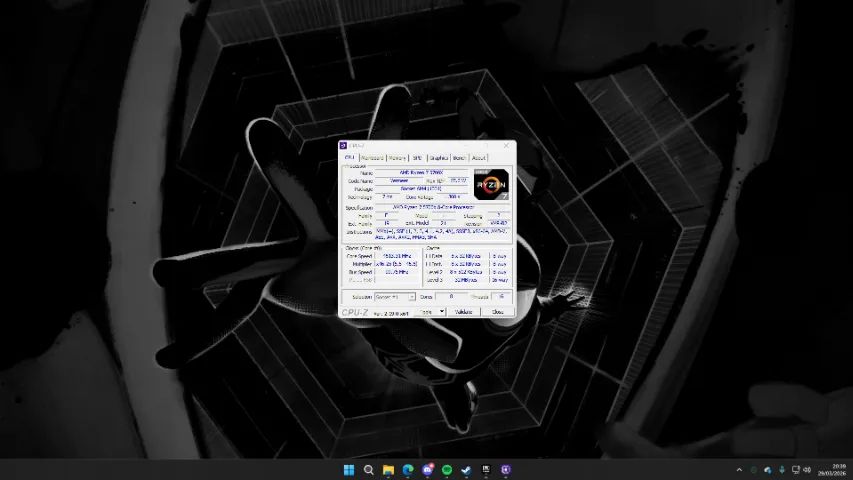Select the CPU tab in CPU-Z
This screenshot has height=480, width=853.
click(350, 157)
